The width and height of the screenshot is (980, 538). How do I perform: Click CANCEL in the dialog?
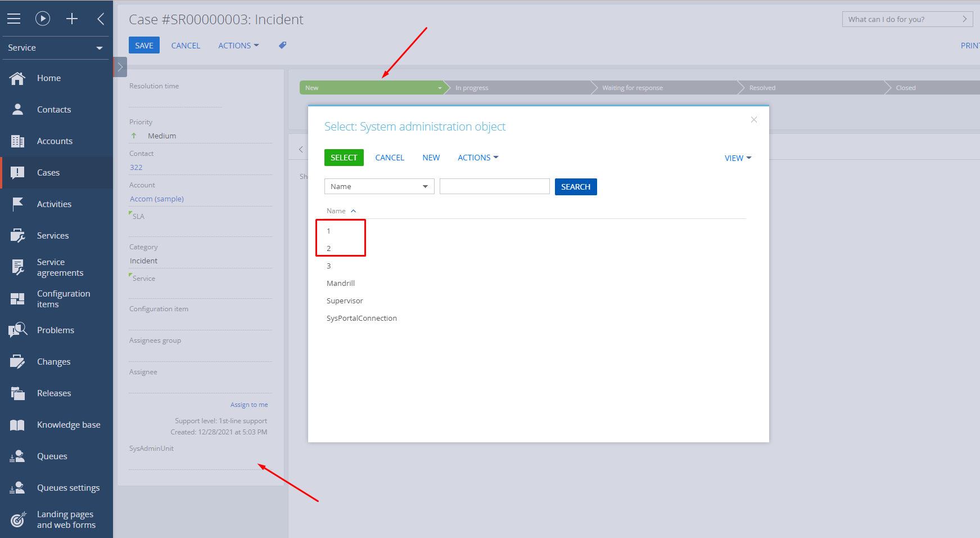pyautogui.click(x=390, y=158)
